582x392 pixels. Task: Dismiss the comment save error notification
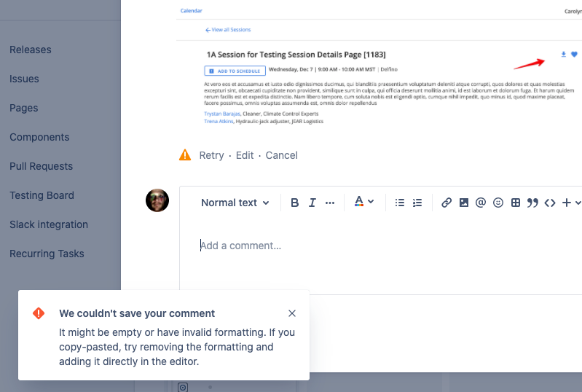292,313
